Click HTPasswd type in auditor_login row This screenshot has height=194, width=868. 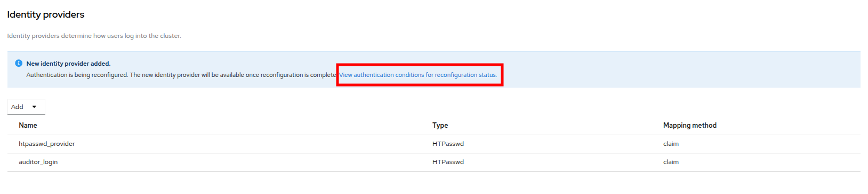pyautogui.click(x=448, y=162)
